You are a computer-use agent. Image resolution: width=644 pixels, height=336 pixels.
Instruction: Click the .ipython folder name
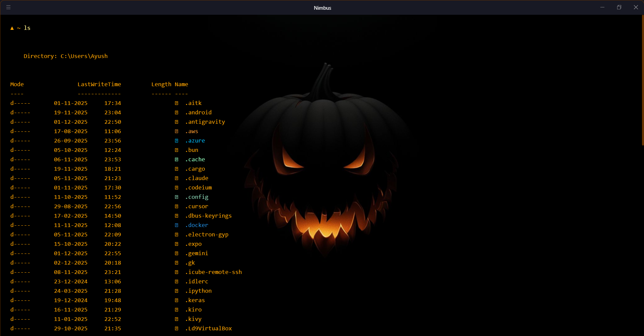point(198,291)
